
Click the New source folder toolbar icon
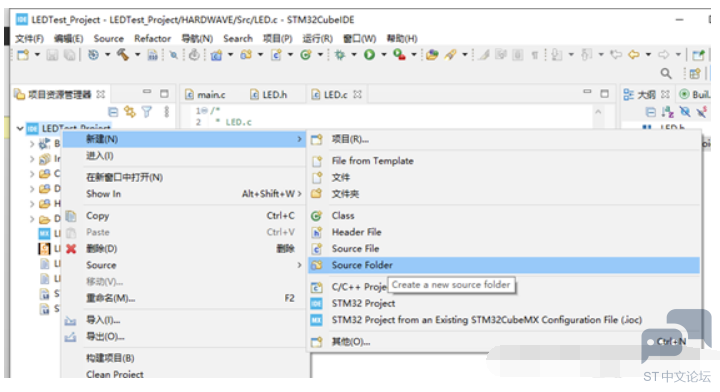click(246, 55)
